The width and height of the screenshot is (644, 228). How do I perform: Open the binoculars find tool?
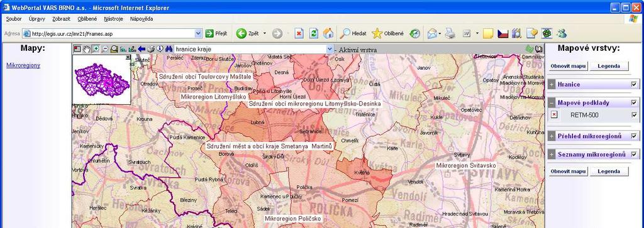pyautogui.click(x=169, y=49)
